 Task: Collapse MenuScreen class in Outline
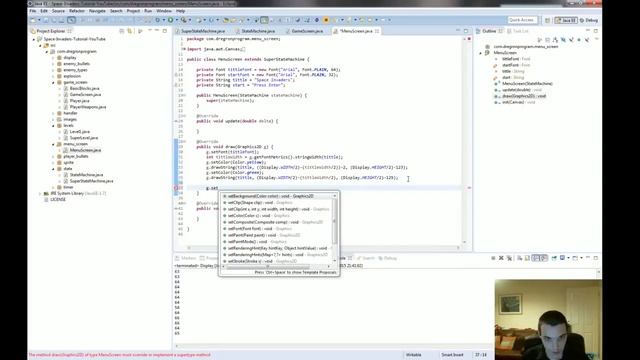pos(480,53)
